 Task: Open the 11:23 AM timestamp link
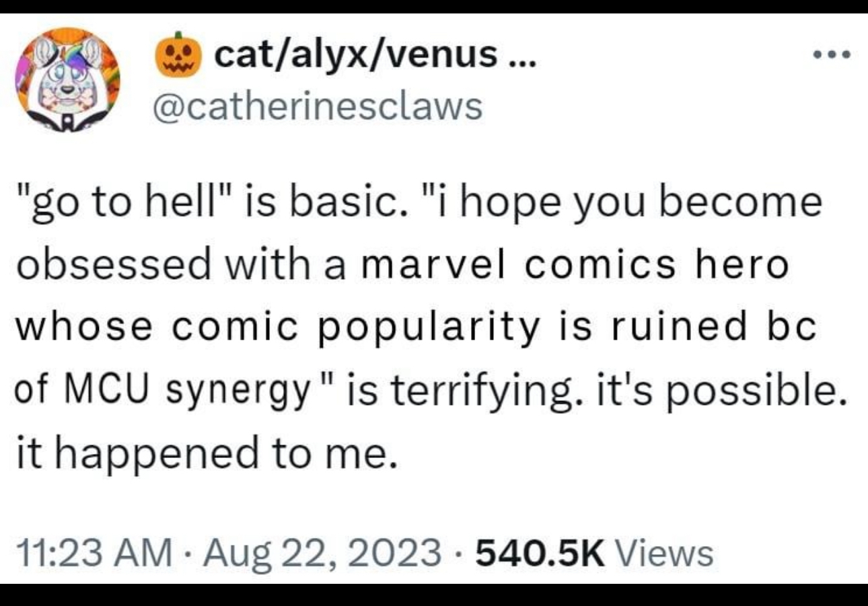92,554
